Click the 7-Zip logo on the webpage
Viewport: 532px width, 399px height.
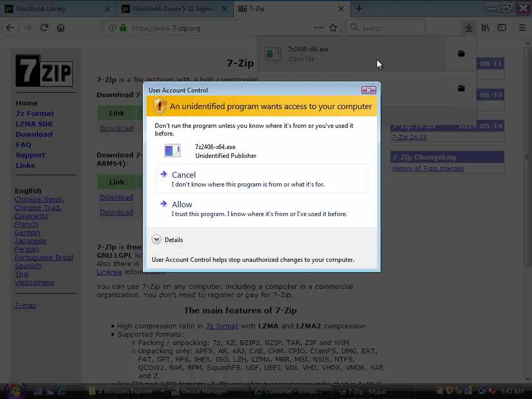pyautogui.click(x=44, y=71)
